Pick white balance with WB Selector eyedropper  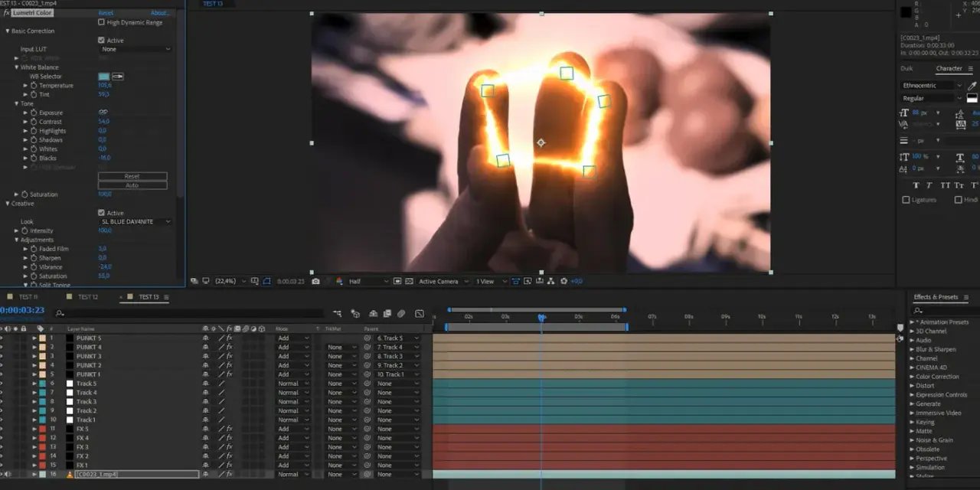pyautogui.click(x=118, y=77)
